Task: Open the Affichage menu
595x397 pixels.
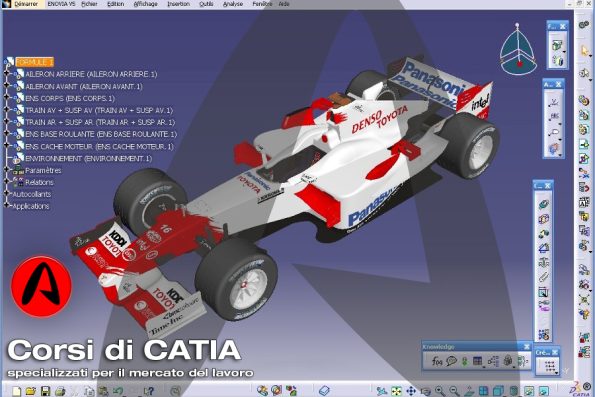Action: coord(145,4)
